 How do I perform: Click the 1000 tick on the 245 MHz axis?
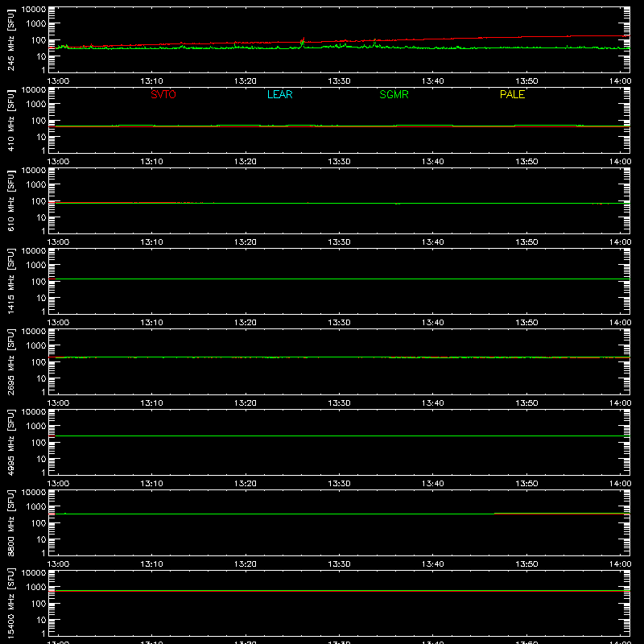36,24
